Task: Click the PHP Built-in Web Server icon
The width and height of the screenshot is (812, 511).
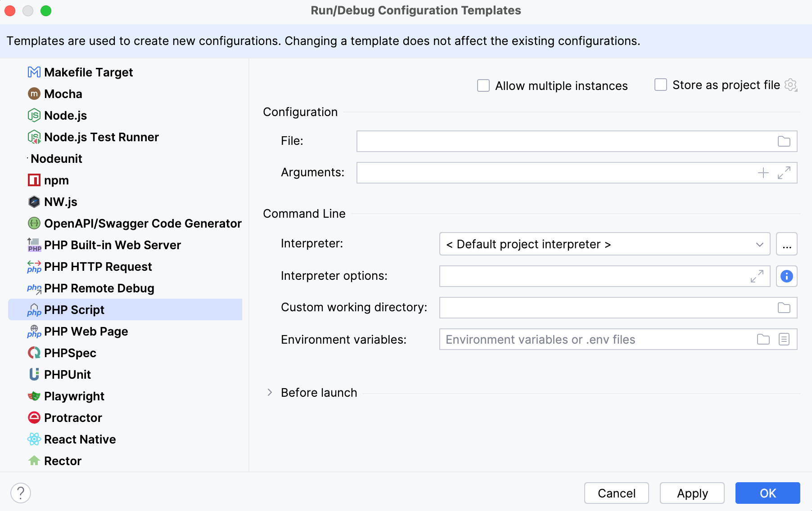Action: tap(34, 245)
